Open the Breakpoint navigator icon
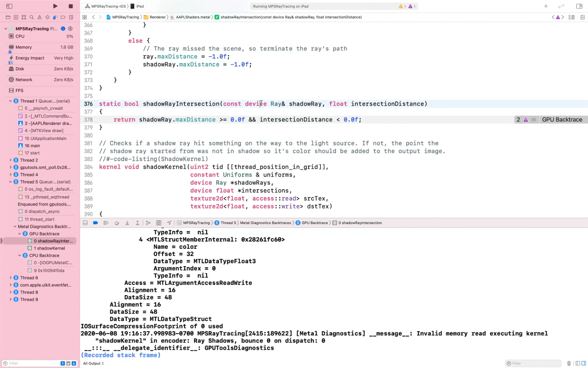The image size is (588, 368). tap(63, 17)
